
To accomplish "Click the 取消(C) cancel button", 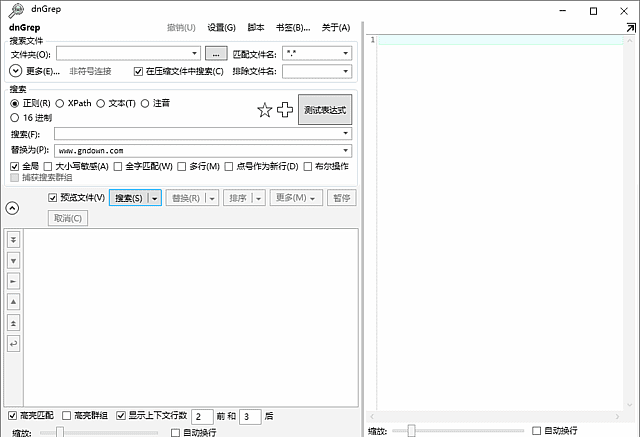I will coord(68,218).
